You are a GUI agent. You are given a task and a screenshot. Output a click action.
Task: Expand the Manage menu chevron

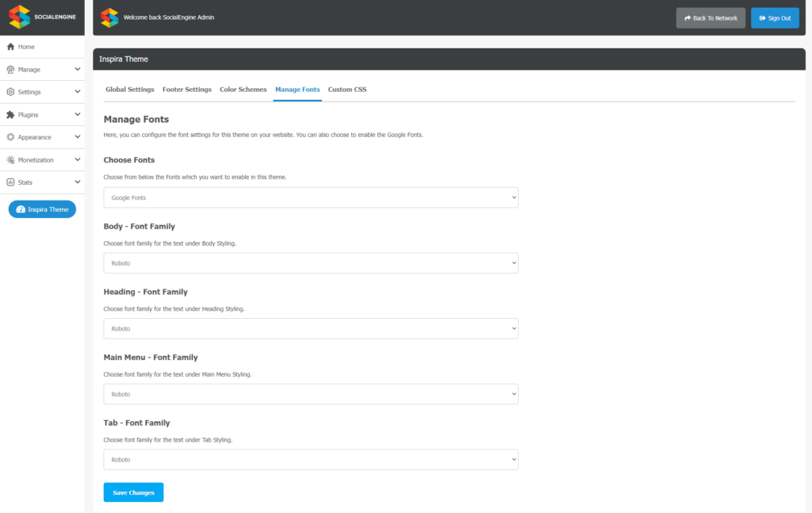click(x=78, y=69)
